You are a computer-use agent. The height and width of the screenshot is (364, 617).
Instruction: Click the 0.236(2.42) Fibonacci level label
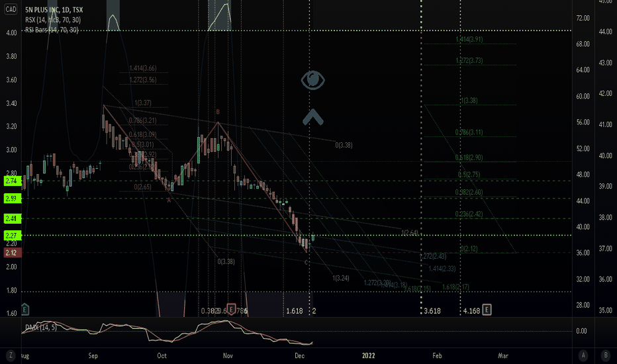[x=469, y=214]
